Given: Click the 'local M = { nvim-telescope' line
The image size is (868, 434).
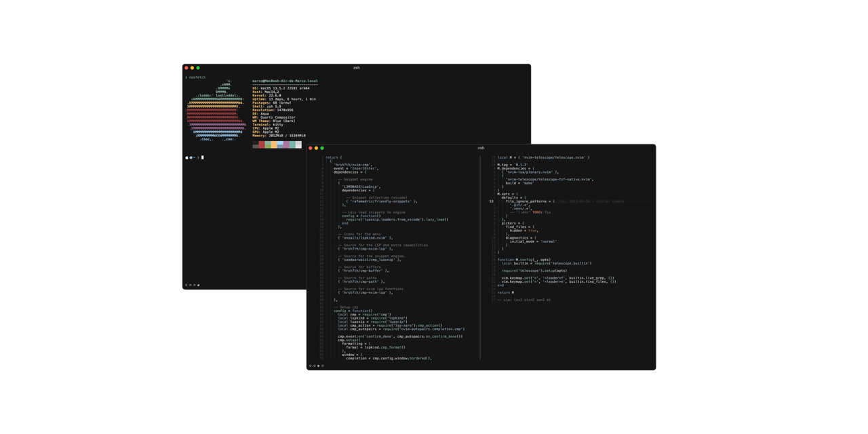Looking at the screenshot, I should tap(544, 157).
